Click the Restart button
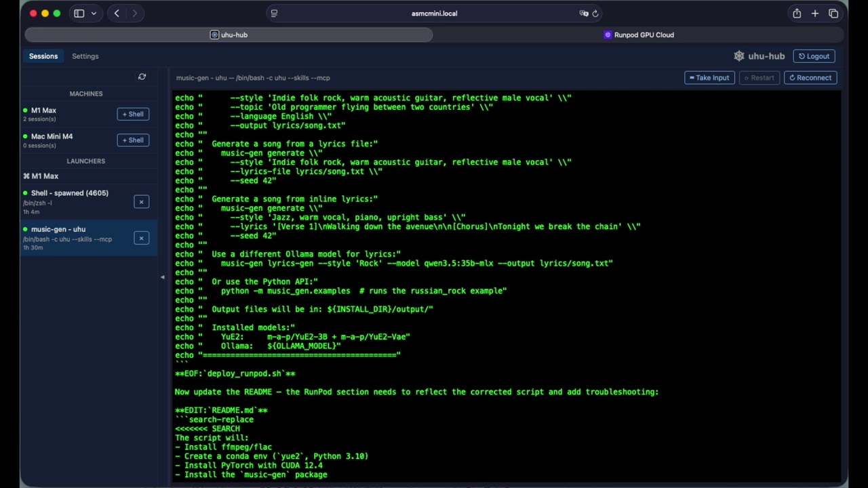Viewport: 868px width, 488px height. (x=759, y=78)
